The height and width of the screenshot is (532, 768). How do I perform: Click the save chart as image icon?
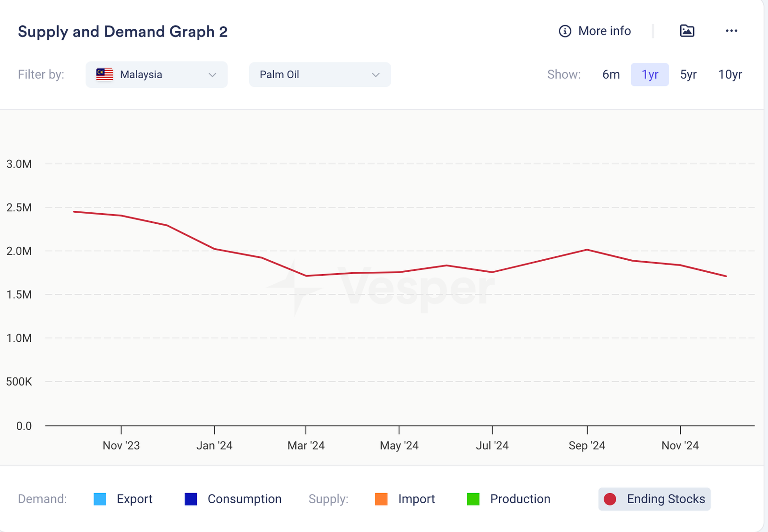point(687,31)
